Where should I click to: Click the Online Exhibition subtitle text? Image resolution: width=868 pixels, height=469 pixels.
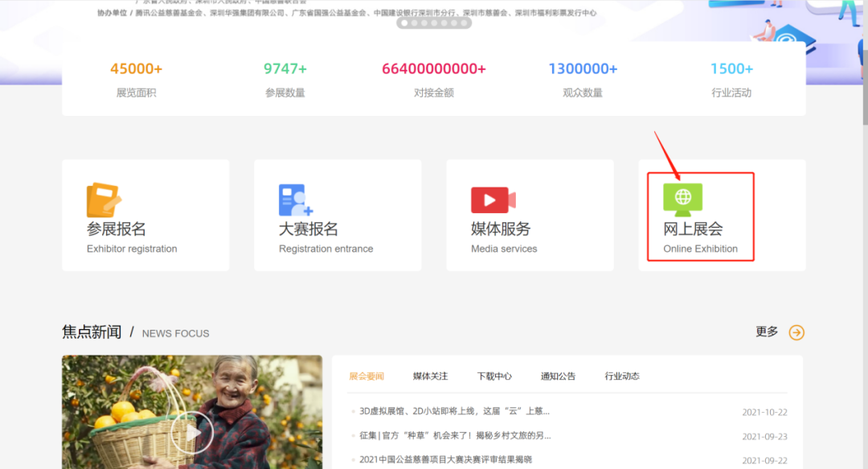click(x=700, y=249)
